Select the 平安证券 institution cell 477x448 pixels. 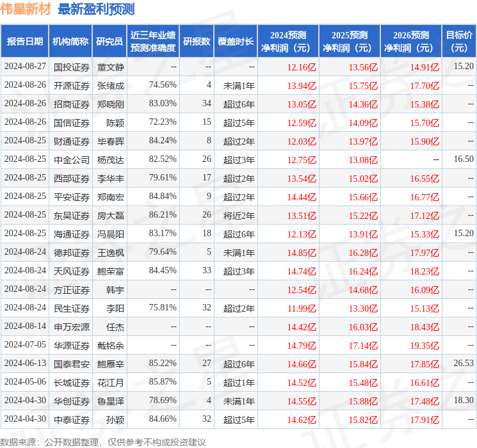(72, 197)
